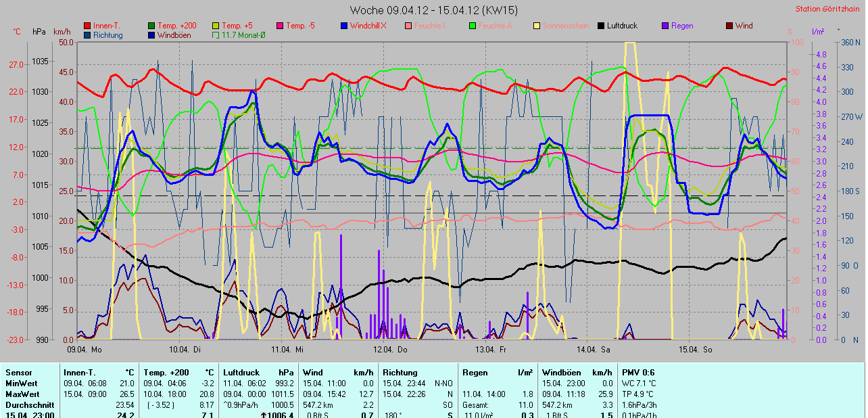Click the Feuchte I. legend marker

point(408,26)
